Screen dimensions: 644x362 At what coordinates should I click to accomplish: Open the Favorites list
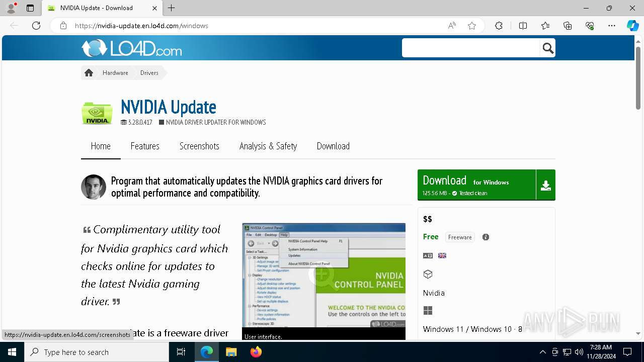tap(545, 26)
